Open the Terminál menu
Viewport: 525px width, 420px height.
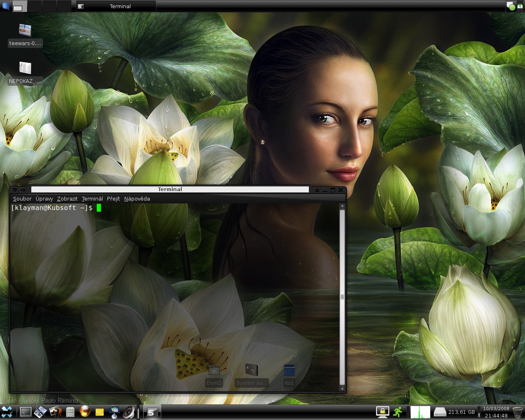[92, 199]
